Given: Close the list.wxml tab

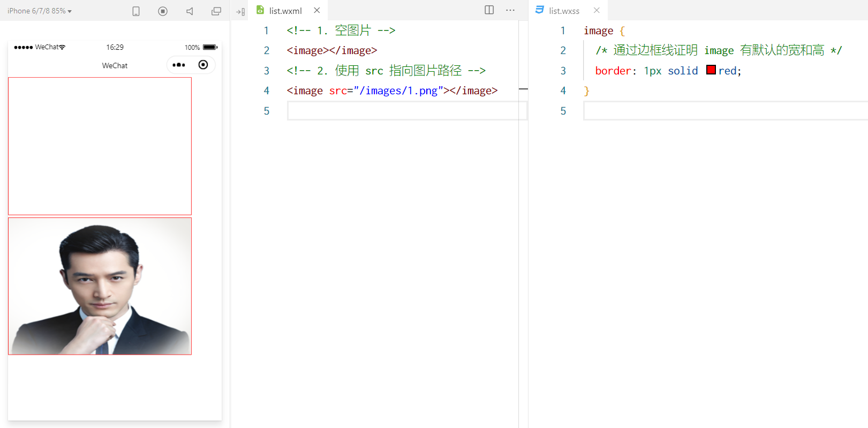Looking at the screenshot, I should point(317,10).
